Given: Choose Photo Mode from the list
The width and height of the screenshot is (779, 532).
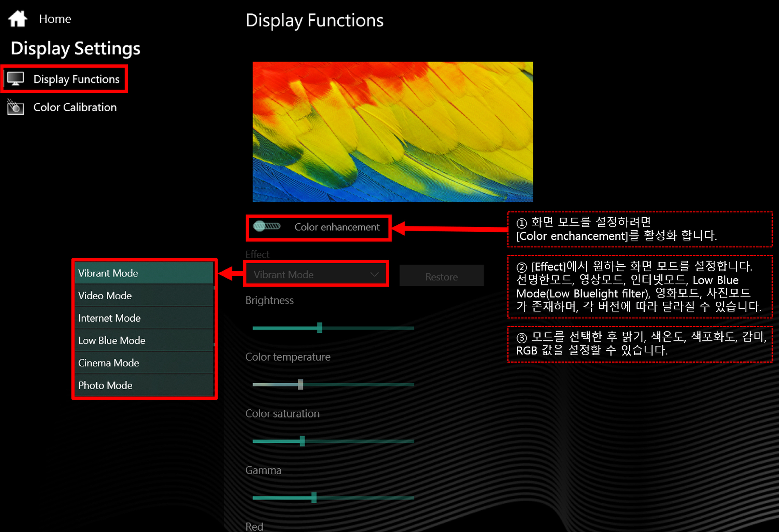Looking at the screenshot, I should click(x=144, y=386).
